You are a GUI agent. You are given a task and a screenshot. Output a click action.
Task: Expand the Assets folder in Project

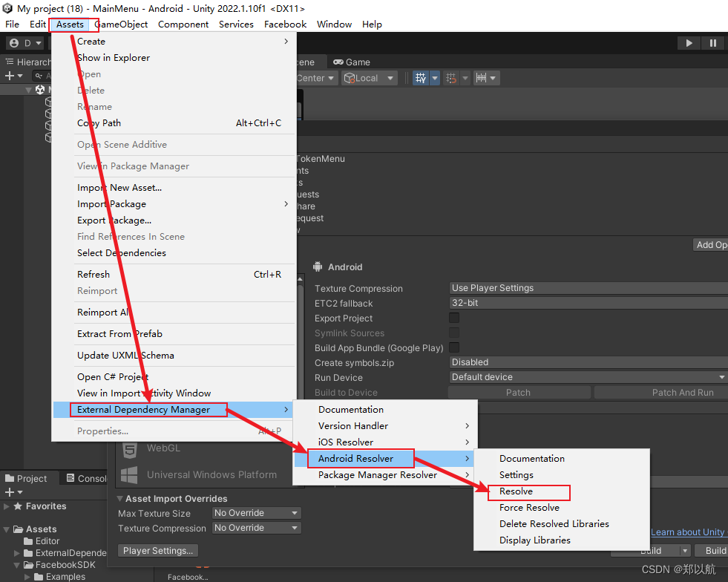click(7, 529)
